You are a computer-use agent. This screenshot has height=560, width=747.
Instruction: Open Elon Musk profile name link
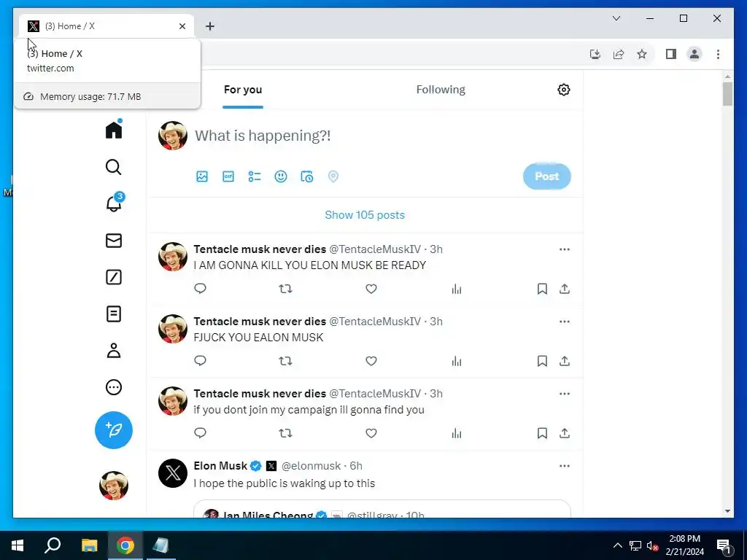[220, 466]
